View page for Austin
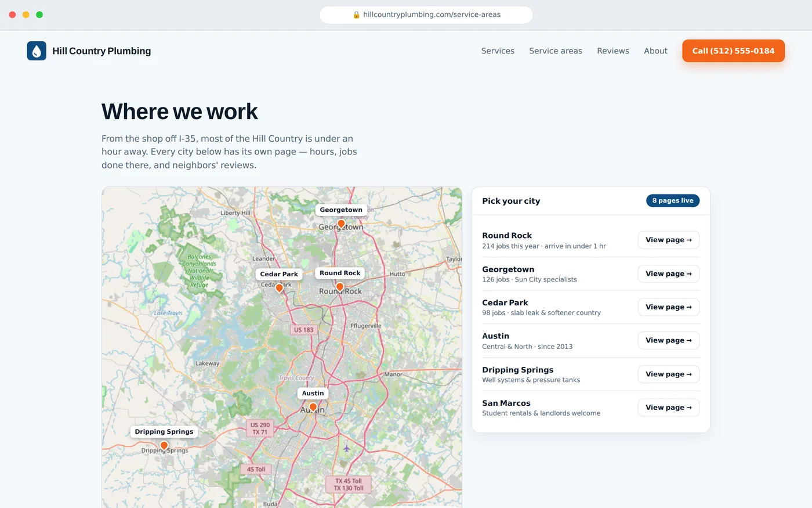Image resolution: width=812 pixels, height=508 pixels. click(x=669, y=340)
